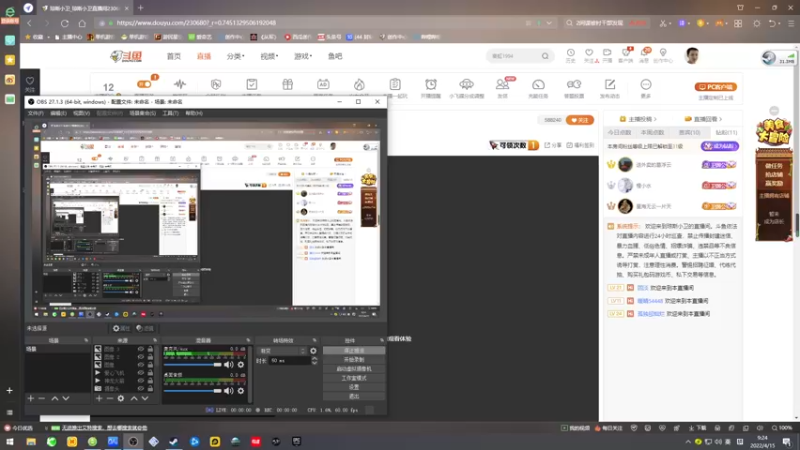The width and height of the screenshot is (800, 450).
Task: Remove source with minus icon in Sources dock
Action: (x=110, y=398)
